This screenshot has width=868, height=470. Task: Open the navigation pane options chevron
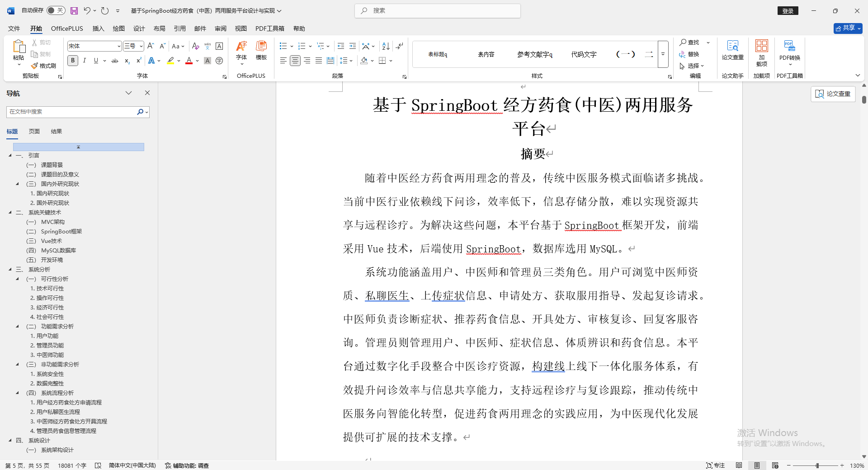point(129,93)
